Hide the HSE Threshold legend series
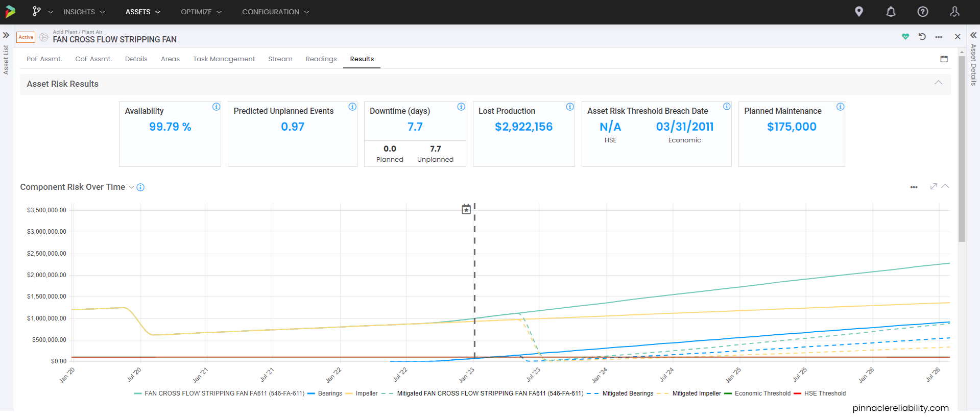980x420 pixels. pyautogui.click(x=824, y=393)
